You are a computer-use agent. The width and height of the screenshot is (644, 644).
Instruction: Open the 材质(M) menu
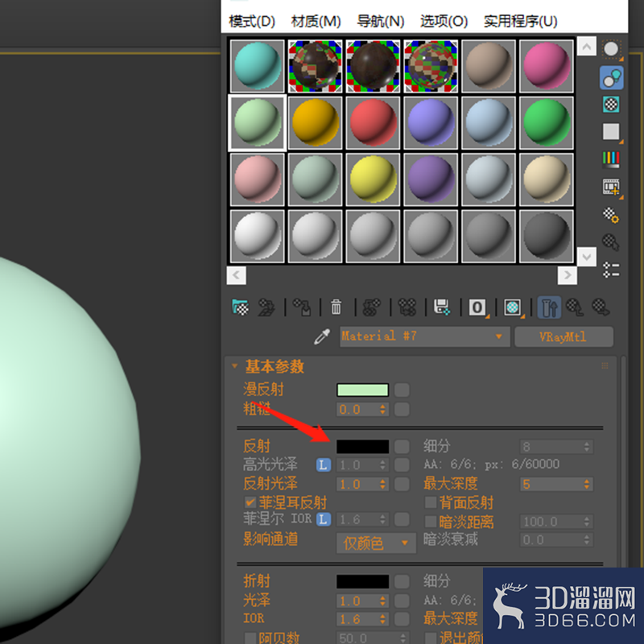click(x=316, y=21)
